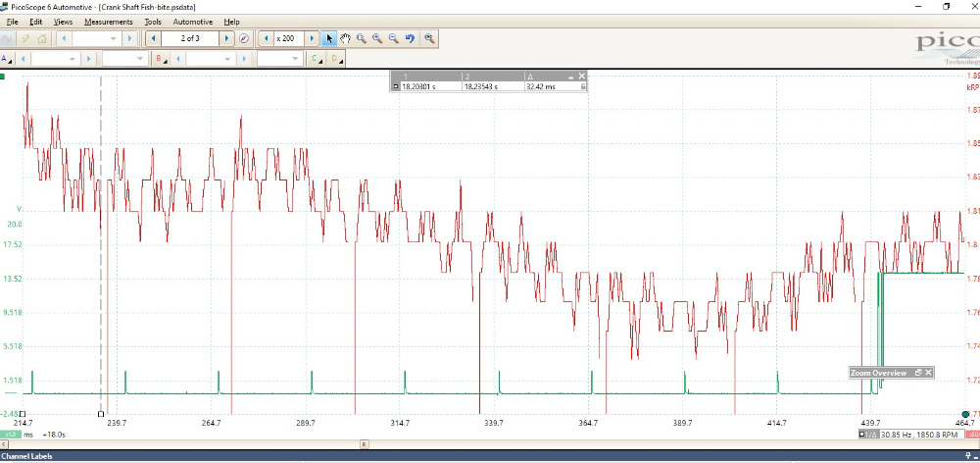Click the zoom in magnifier icon

tap(377, 38)
